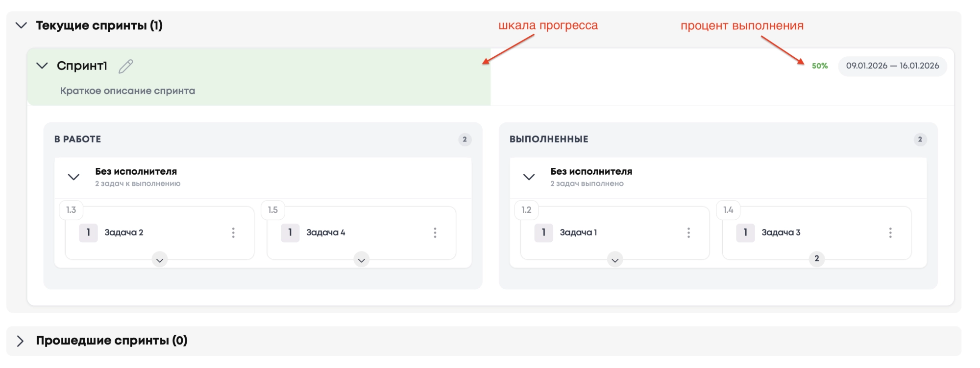Click the subtask count badge under Задача 3

816,258
